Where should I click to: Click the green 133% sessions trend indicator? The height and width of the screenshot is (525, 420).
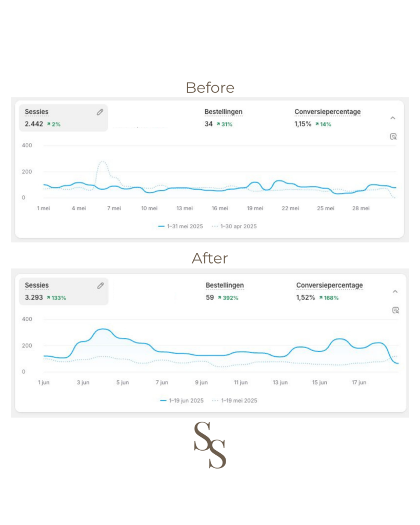pyautogui.click(x=56, y=298)
